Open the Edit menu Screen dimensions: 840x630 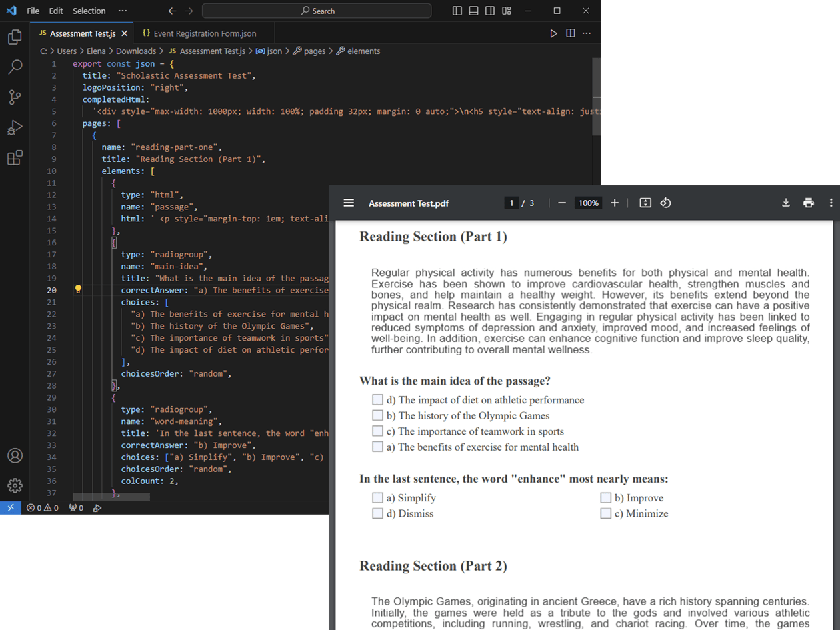click(56, 11)
